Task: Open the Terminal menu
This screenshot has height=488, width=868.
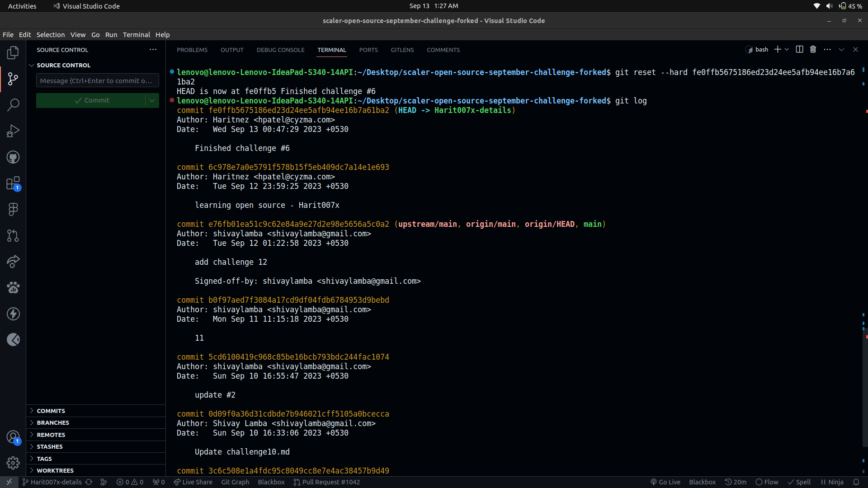Action: (x=136, y=35)
